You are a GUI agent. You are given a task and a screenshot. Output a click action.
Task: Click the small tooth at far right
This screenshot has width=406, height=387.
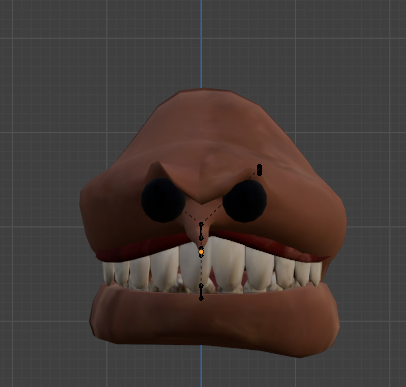tap(316, 273)
